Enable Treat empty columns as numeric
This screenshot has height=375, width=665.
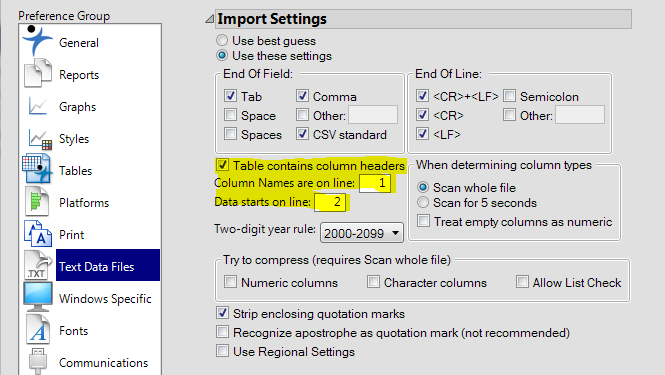point(423,221)
